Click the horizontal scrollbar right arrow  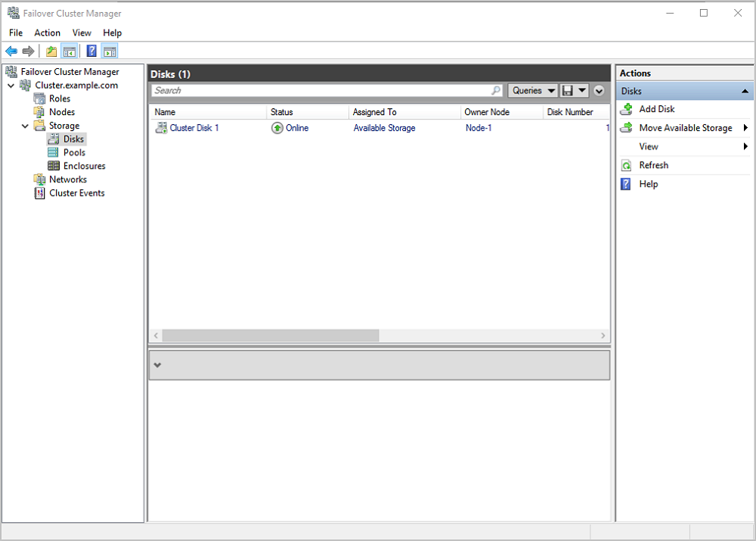(603, 335)
